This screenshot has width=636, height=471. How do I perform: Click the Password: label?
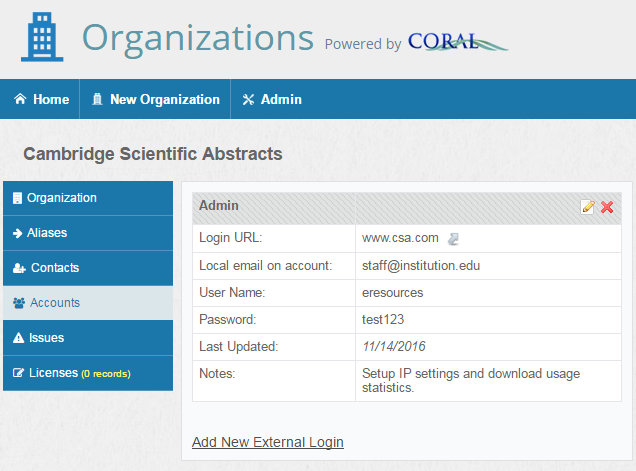228,320
